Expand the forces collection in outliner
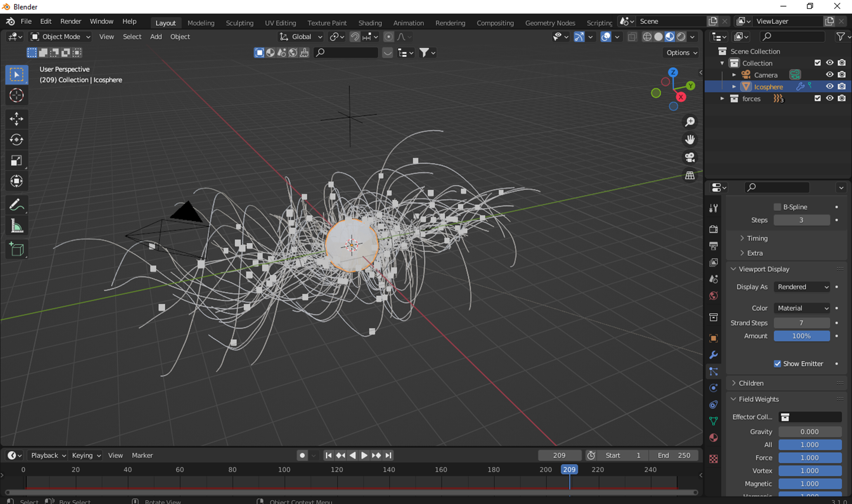 pos(722,98)
